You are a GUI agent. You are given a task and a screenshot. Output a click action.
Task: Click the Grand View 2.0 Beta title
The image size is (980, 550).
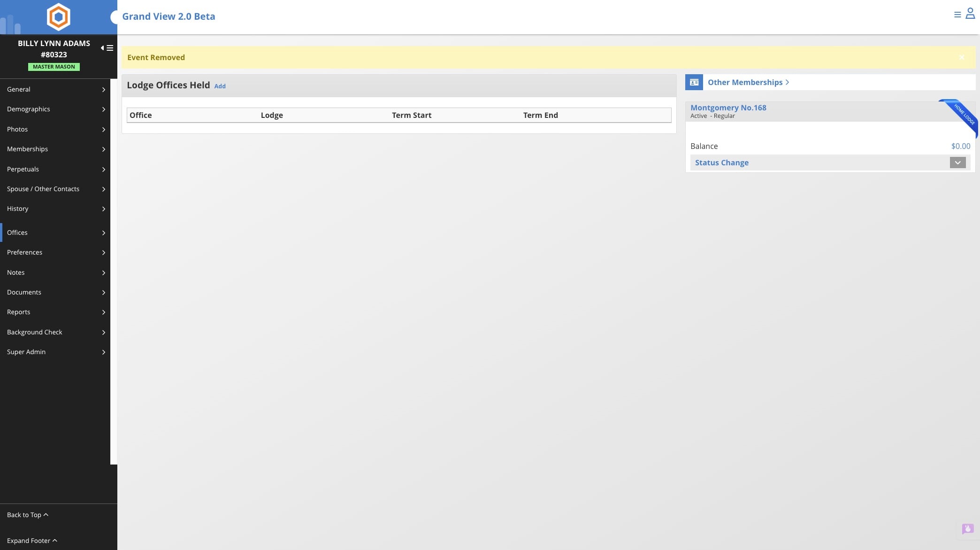click(x=168, y=16)
